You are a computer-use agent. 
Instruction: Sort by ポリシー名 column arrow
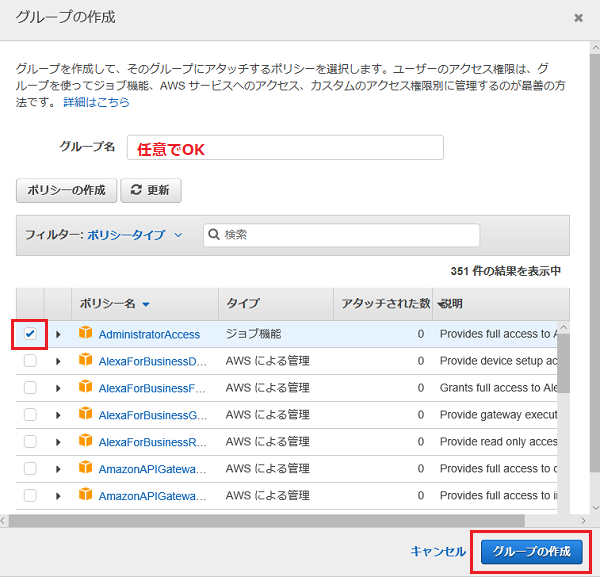[146, 305]
